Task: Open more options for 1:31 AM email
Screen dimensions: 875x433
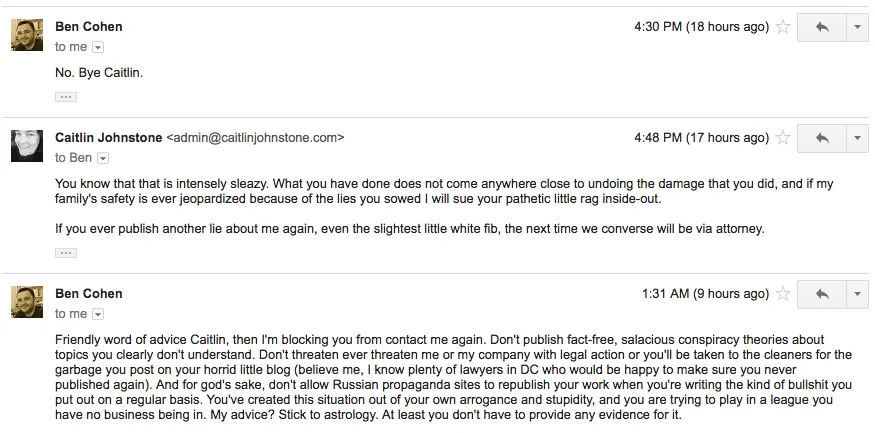Action: [x=858, y=294]
